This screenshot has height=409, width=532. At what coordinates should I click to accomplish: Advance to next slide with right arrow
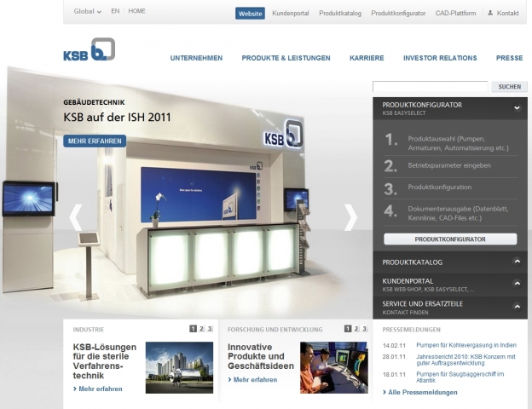pos(350,217)
